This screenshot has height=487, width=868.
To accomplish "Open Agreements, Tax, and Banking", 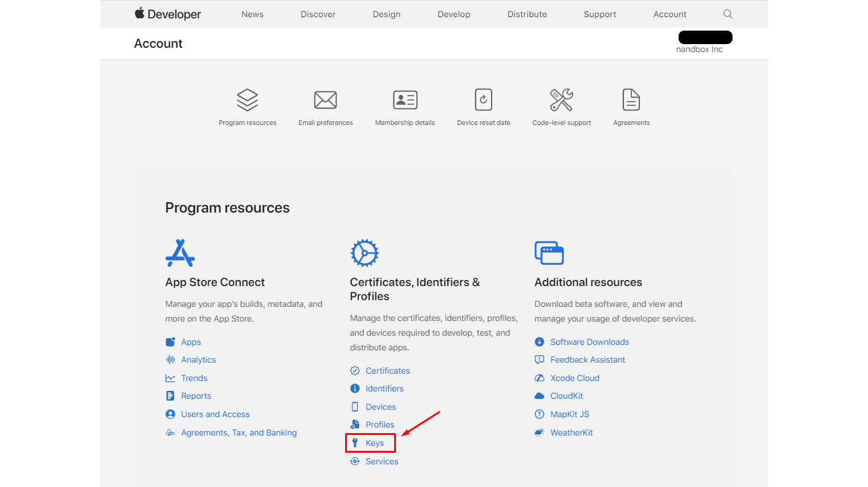I will click(239, 432).
